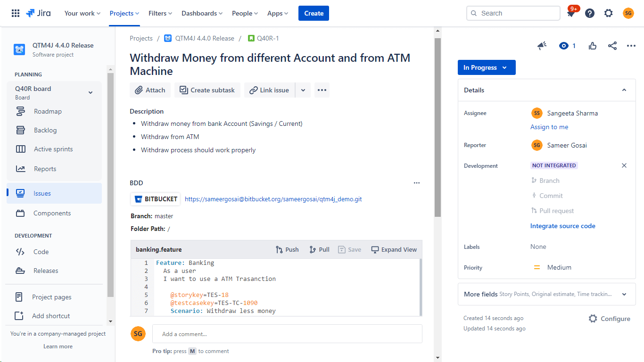Click the give feedback megaphone icon

click(542, 46)
